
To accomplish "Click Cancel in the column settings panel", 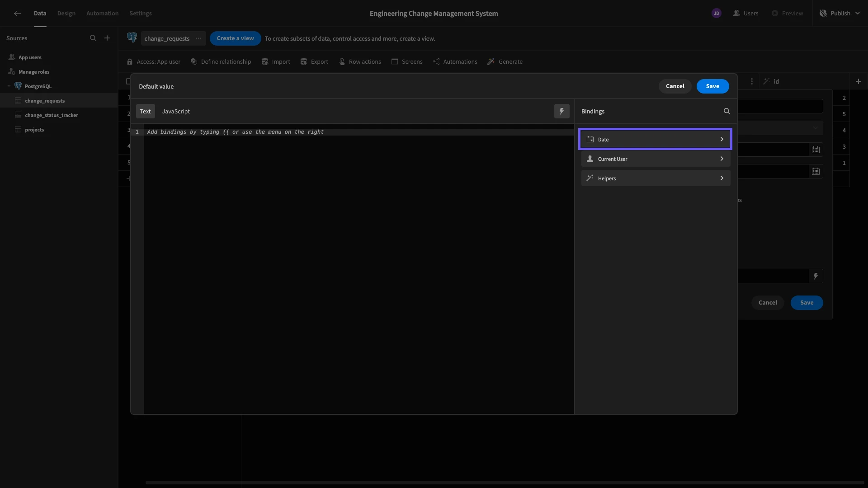I will 768,303.
